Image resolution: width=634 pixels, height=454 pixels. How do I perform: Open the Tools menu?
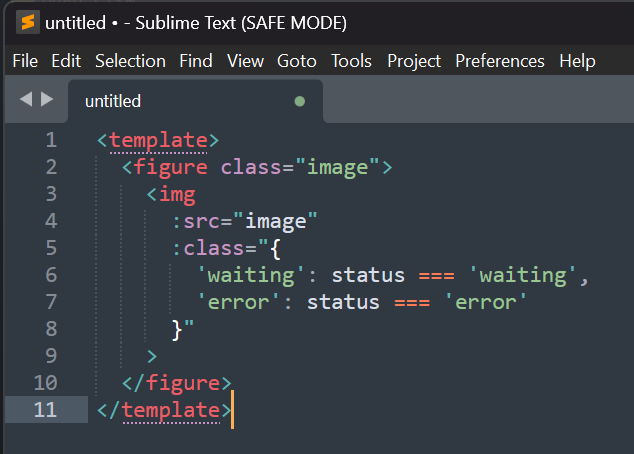tap(351, 61)
